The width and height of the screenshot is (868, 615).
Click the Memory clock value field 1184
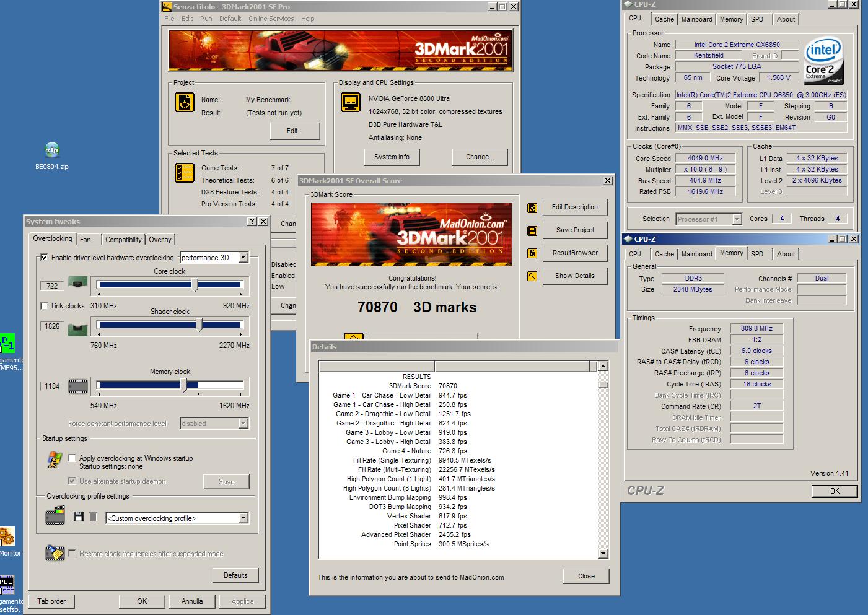pos(53,386)
